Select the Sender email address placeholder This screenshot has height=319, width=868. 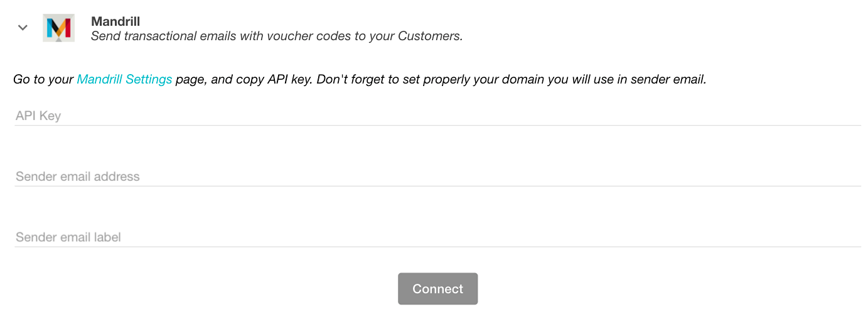(x=78, y=176)
